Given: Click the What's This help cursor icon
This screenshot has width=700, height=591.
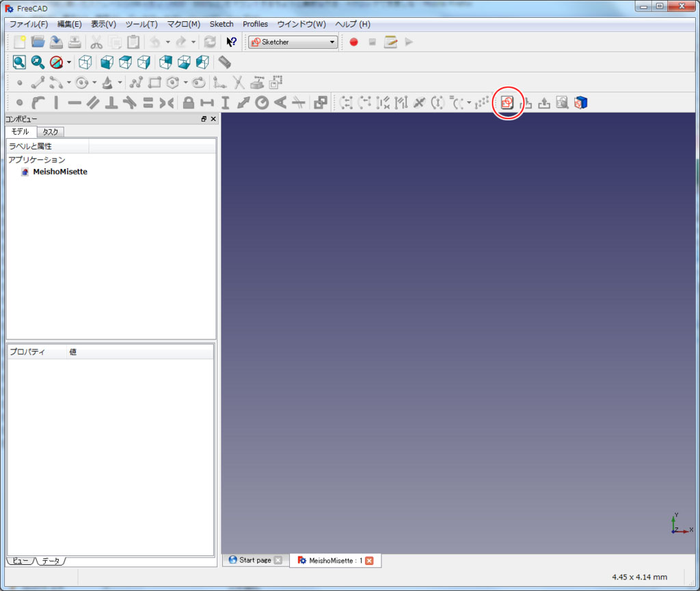Looking at the screenshot, I should [231, 42].
